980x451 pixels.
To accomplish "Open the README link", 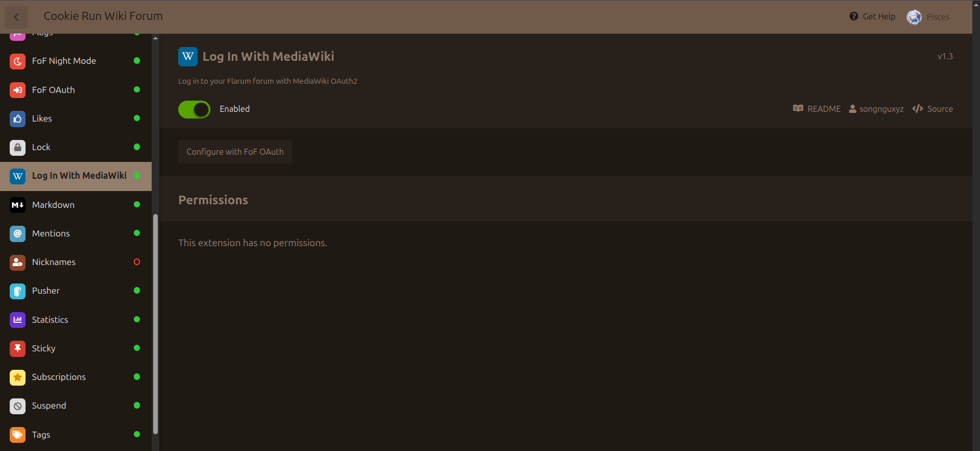I will click(817, 109).
